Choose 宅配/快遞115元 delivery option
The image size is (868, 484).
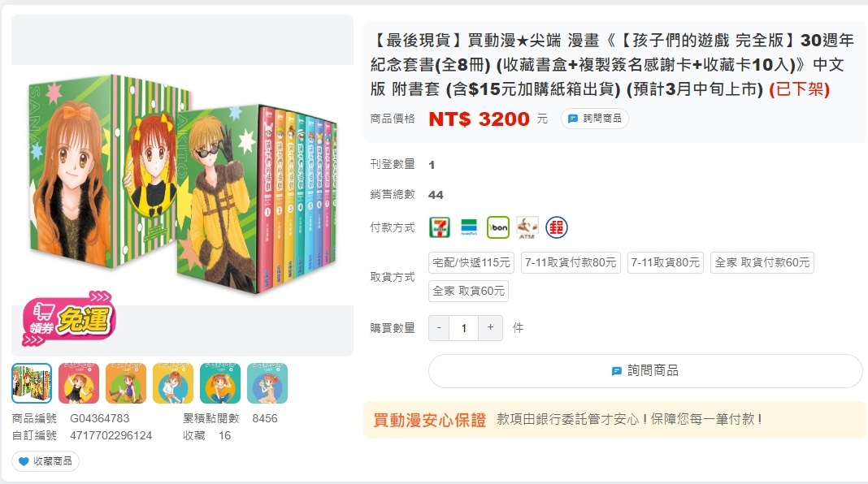pyautogui.click(x=471, y=262)
